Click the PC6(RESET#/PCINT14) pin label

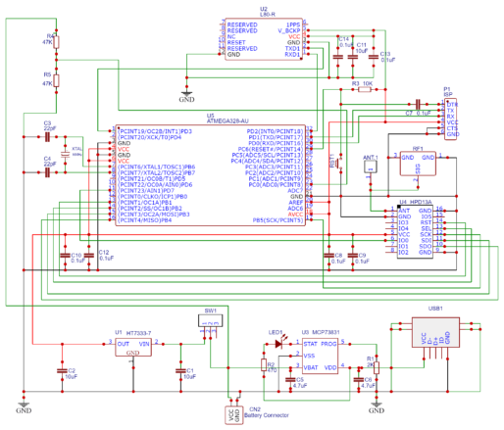pos(271,149)
